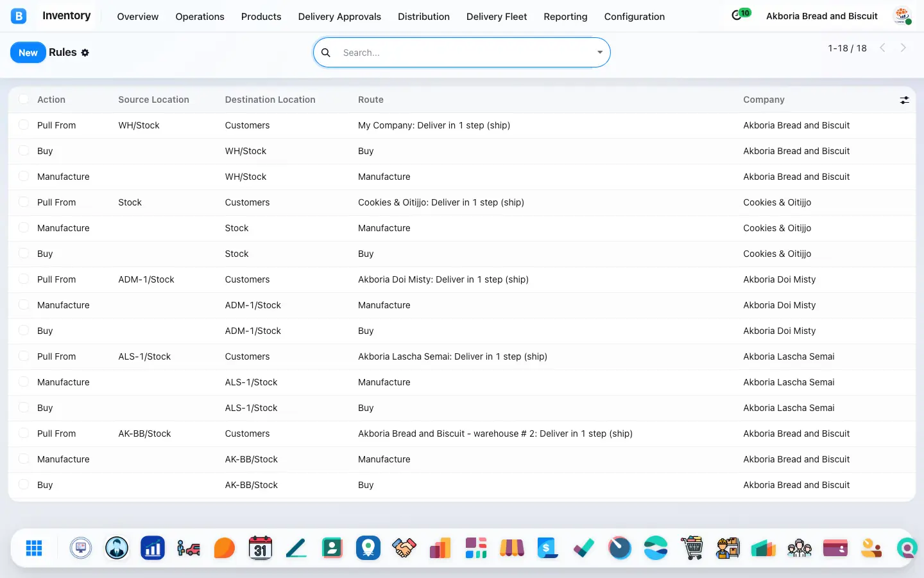Open the blue dollar invoice dock icon
The image size is (924, 578).
click(548, 548)
